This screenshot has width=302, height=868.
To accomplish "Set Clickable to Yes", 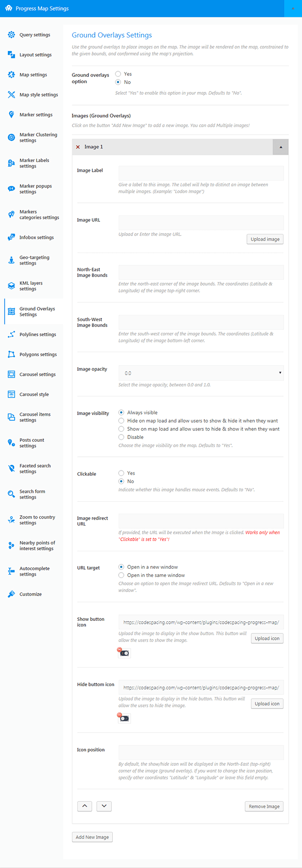I will click(122, 473).
